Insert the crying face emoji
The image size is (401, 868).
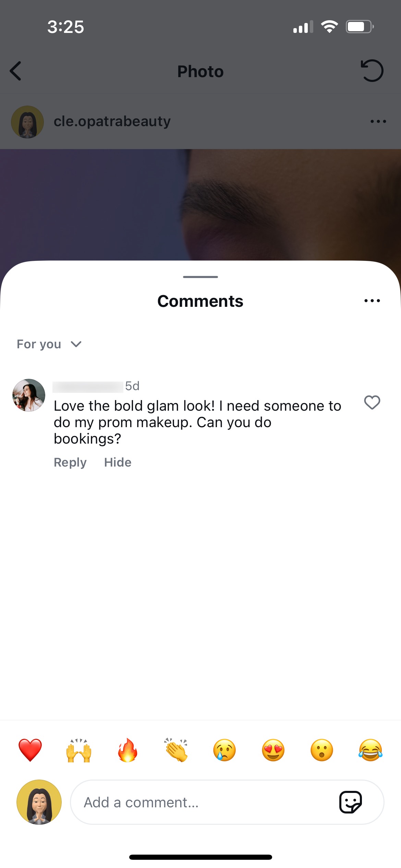click(x=224, y=750)
